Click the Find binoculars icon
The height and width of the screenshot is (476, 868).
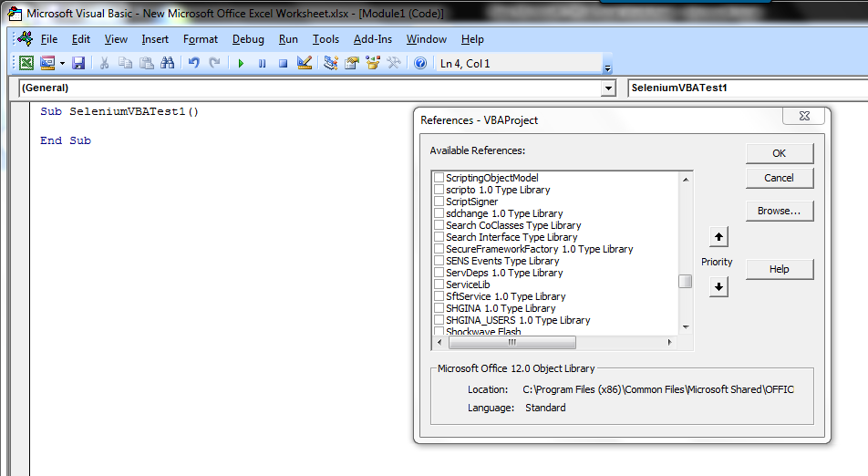[167, 63]
